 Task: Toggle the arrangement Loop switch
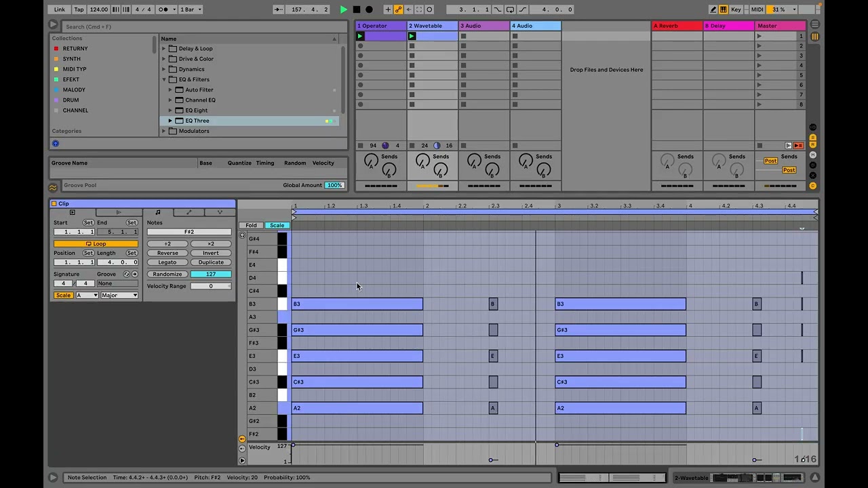(510, 9)
